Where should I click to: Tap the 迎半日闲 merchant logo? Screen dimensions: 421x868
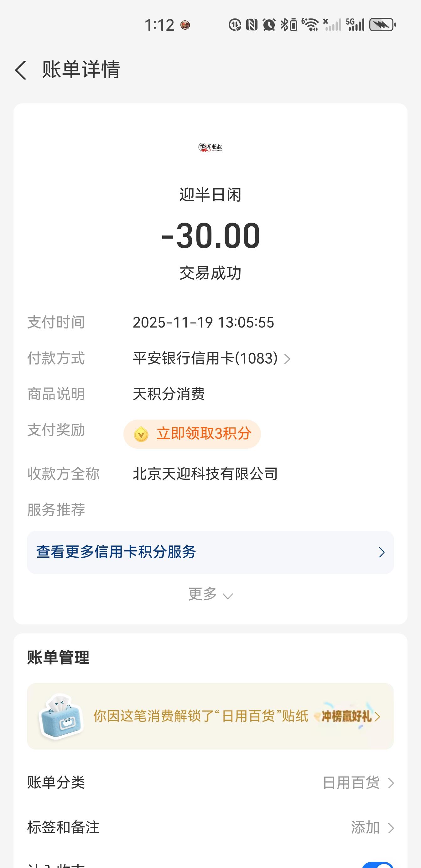[x=210, y=147]
